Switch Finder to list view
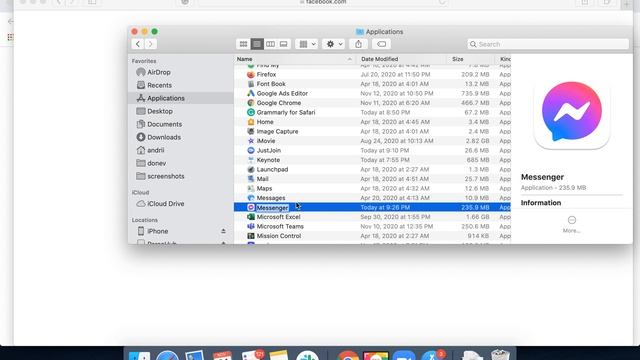Image resolution: width=640 pixels, height=360 pixels. click(257, 44)
